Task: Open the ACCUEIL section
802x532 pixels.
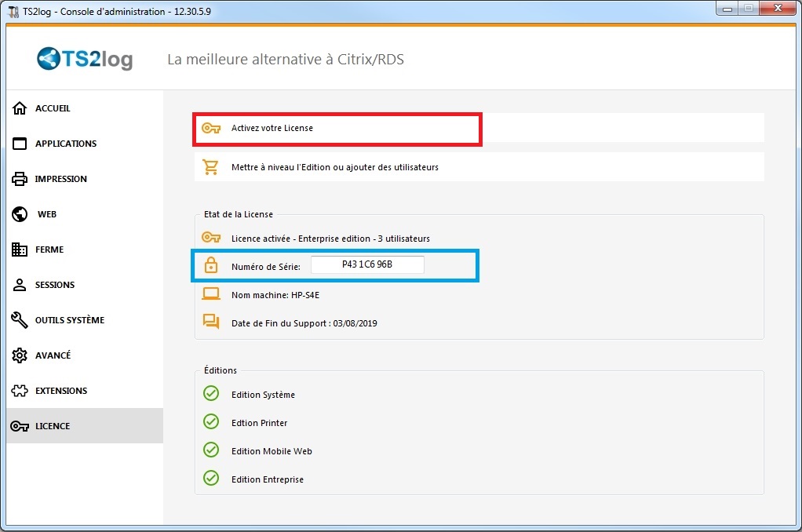Action: (85, 108)
